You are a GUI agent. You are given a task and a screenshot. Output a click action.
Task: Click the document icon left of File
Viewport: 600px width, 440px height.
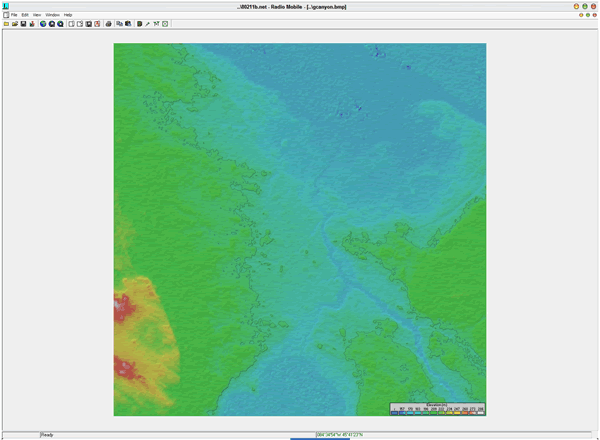click(x=5, y=15)
